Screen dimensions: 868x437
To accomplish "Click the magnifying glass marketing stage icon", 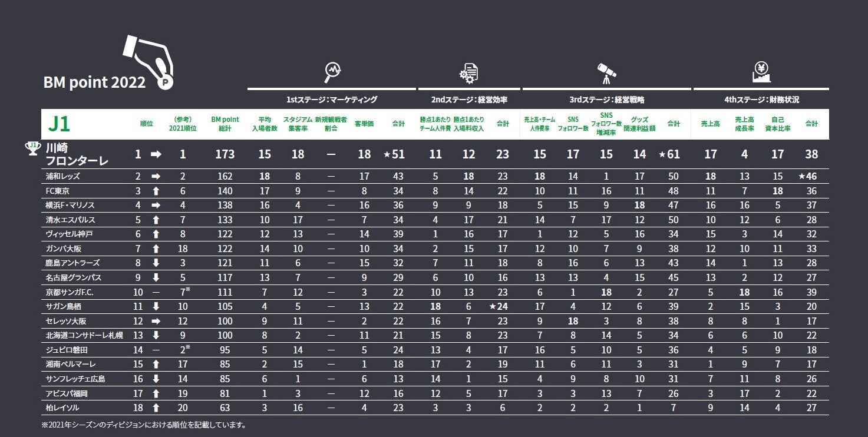I will pyautogui.click(x=333, y=72).
